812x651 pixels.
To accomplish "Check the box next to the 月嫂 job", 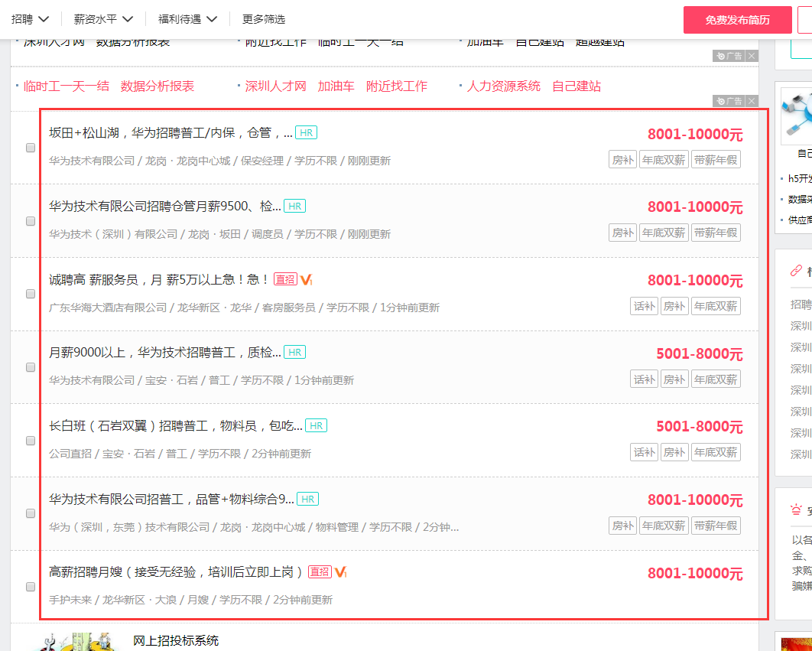I will 31,587.
